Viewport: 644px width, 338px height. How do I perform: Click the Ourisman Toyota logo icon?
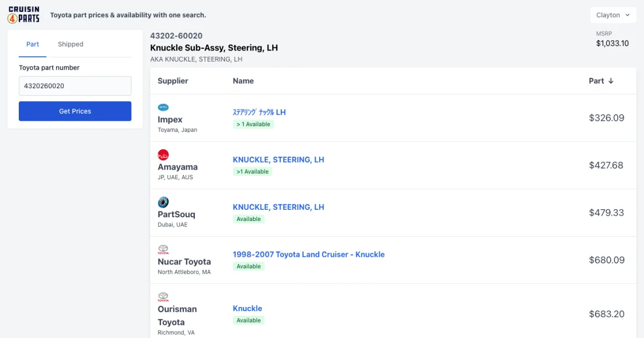point(163,297)
